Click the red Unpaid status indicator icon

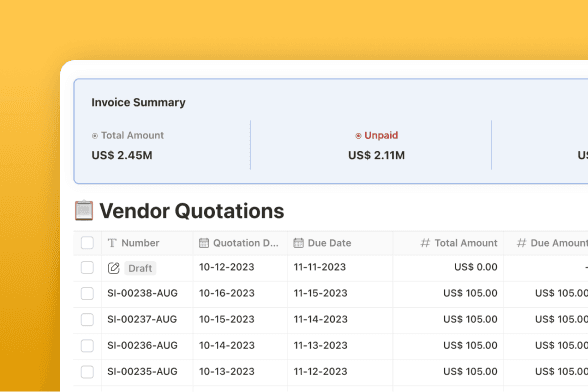click(358, 136)
